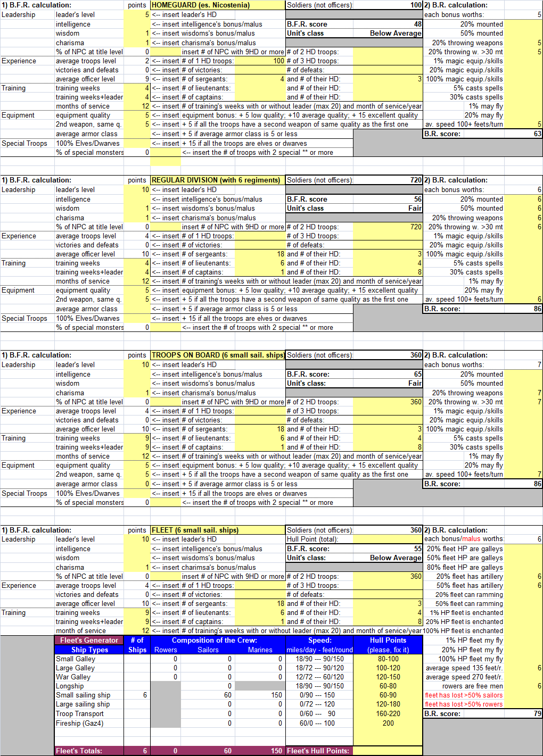
Task: Click the 'Rowers' crew column header
Action: tap(166, 650)
